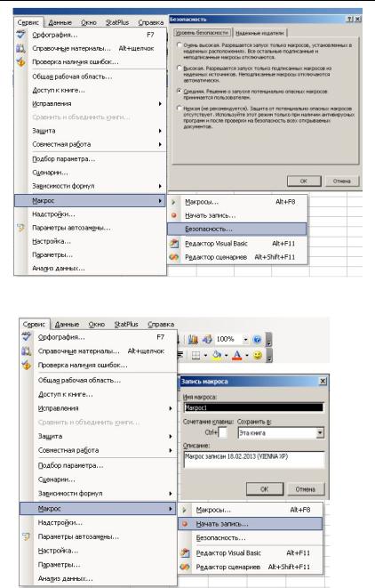Open Excel help via the blue question-mark icon

point(257,340)
